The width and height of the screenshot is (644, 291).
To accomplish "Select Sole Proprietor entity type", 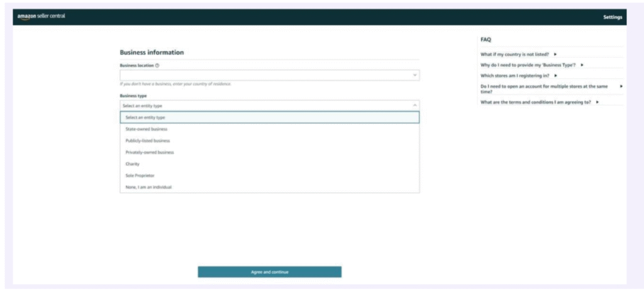I will coord(140,176).
